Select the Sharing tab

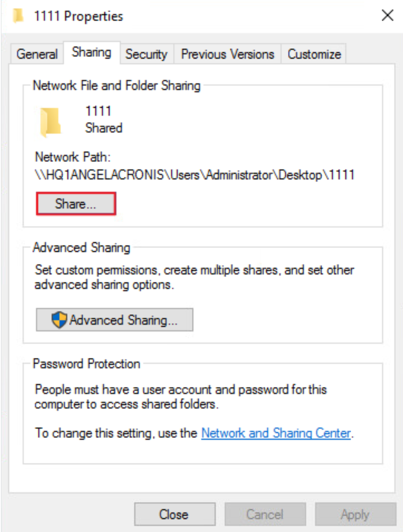92,52
